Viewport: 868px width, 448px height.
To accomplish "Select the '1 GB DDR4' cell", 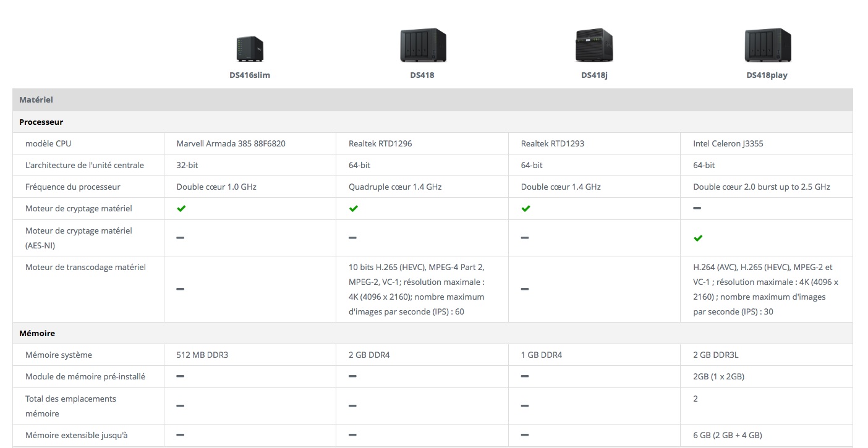I will tap(542, 355).
